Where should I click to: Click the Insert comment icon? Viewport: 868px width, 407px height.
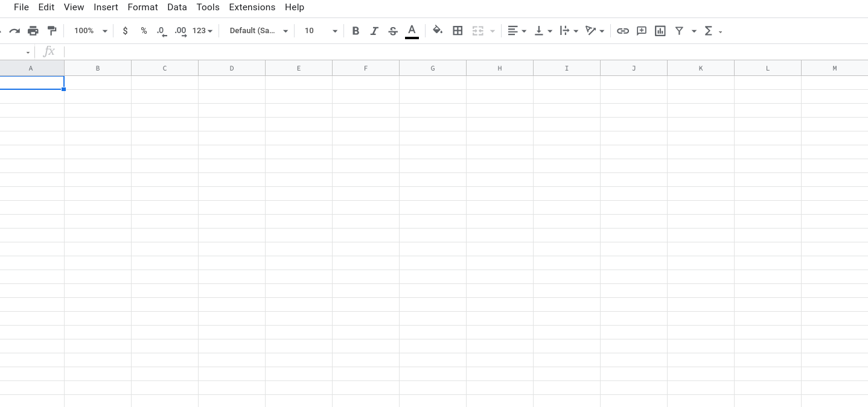641,31
